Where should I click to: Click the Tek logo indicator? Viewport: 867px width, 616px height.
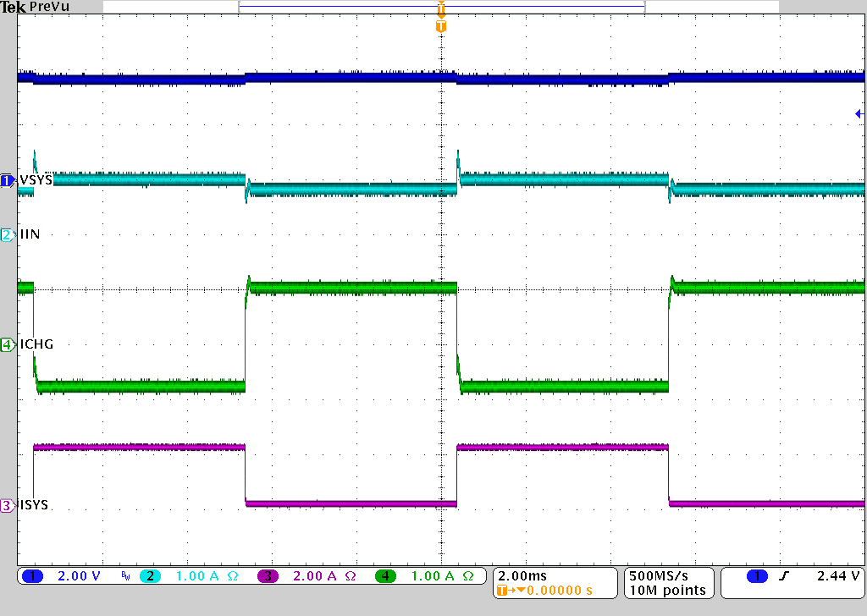12,7
